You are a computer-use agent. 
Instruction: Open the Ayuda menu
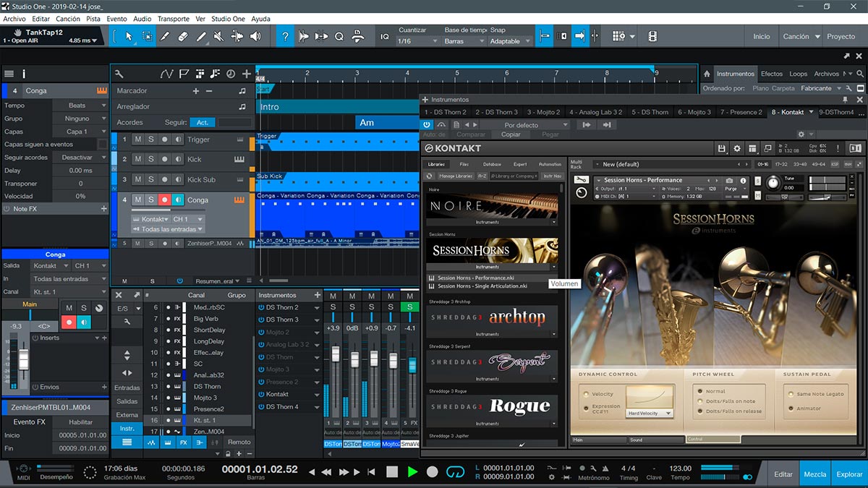(260, 19)
